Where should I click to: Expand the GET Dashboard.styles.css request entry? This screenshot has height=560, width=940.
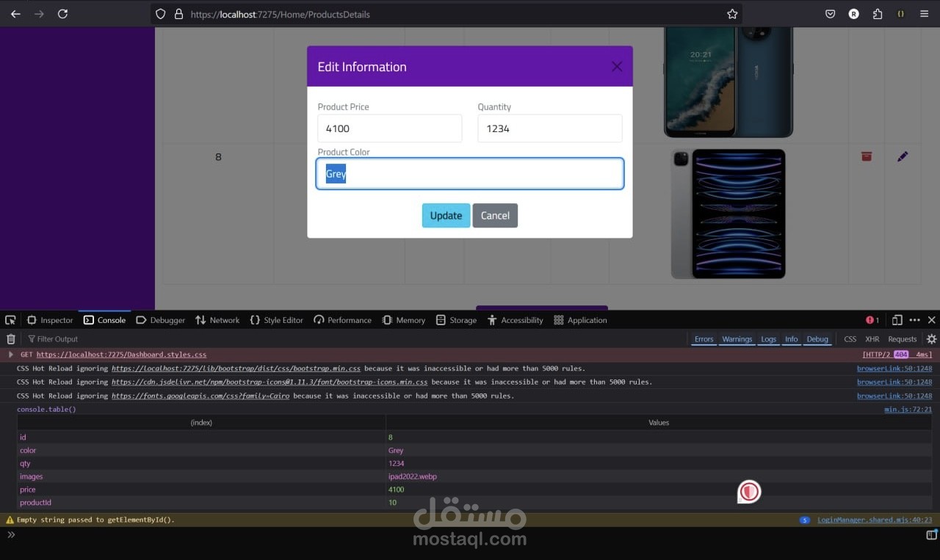(11, 354)
